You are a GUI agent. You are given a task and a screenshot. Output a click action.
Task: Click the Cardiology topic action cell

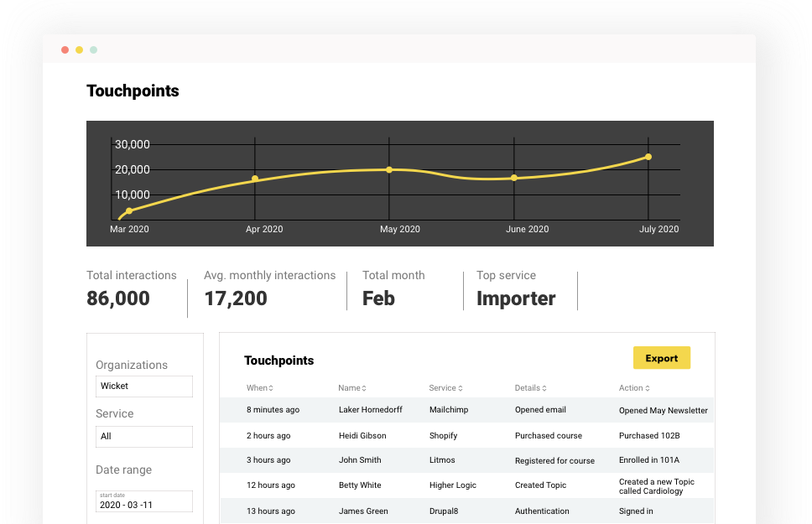(x=657, y=486)
